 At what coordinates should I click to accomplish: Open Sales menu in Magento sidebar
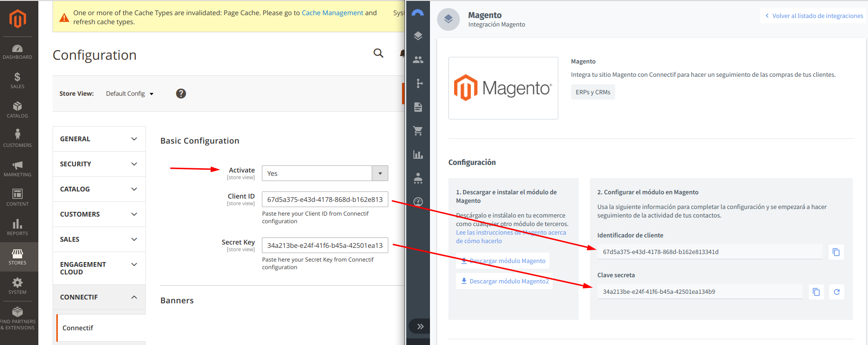18,81
